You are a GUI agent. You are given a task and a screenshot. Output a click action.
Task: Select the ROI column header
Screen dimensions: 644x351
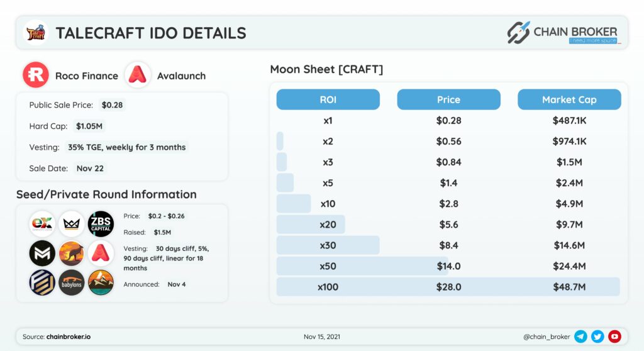pyautogui.click(x=328, y=99)
